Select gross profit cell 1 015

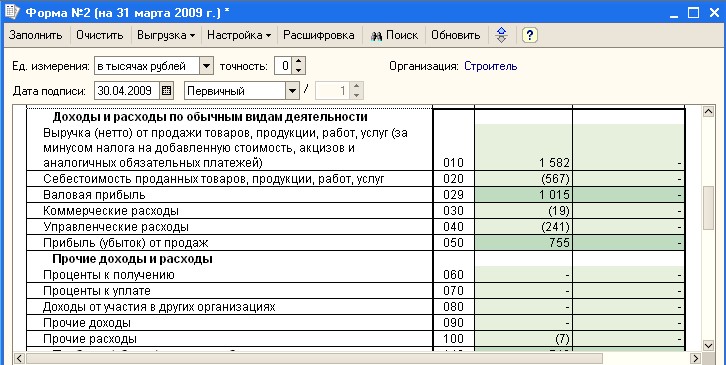pos(524,195)
